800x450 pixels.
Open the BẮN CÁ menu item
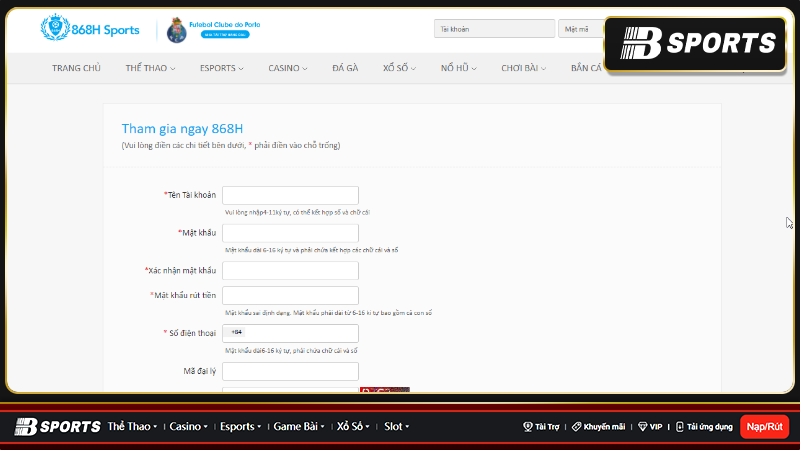[587, 68]
